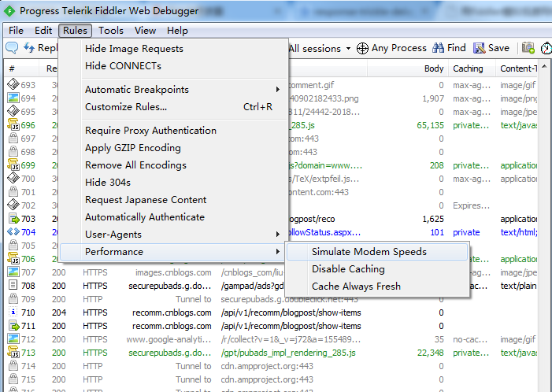This screenshot has height=392, width=552.
Task: Click www.google-analyti... host in row 712
Action: point(169,339)
